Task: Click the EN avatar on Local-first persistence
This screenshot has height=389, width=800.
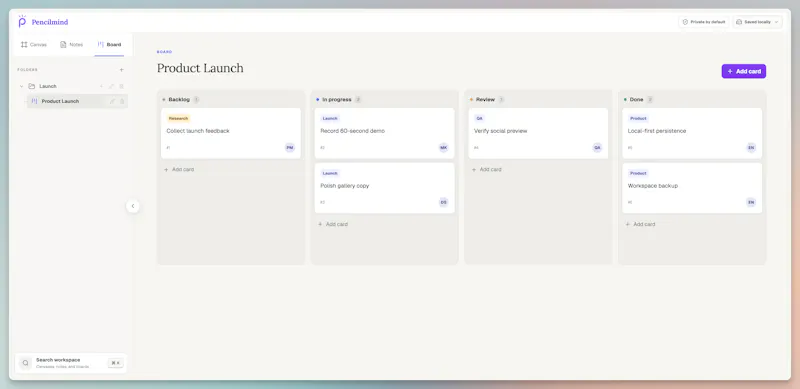Action: point(751,148)
